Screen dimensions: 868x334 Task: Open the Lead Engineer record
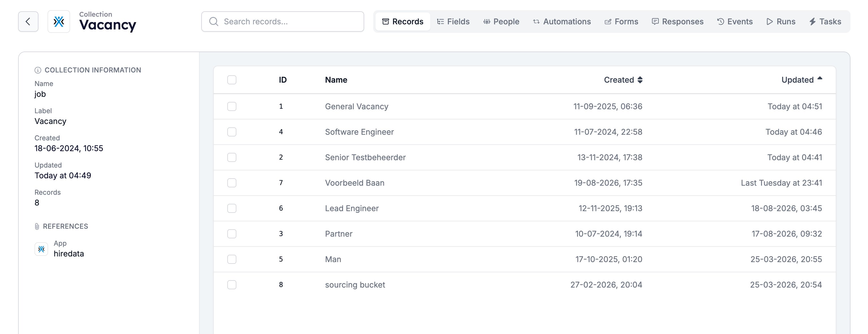pyautogui.click(x=352, y=209)
